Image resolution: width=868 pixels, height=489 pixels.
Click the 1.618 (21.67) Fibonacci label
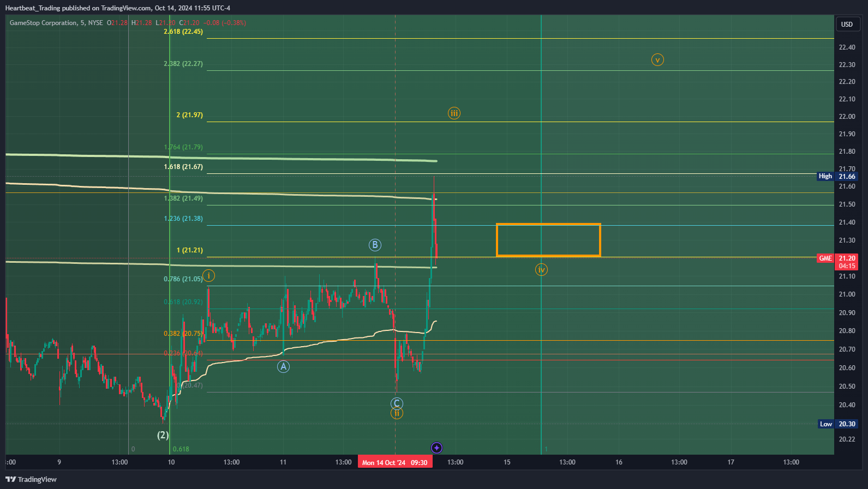coord(183,167)
